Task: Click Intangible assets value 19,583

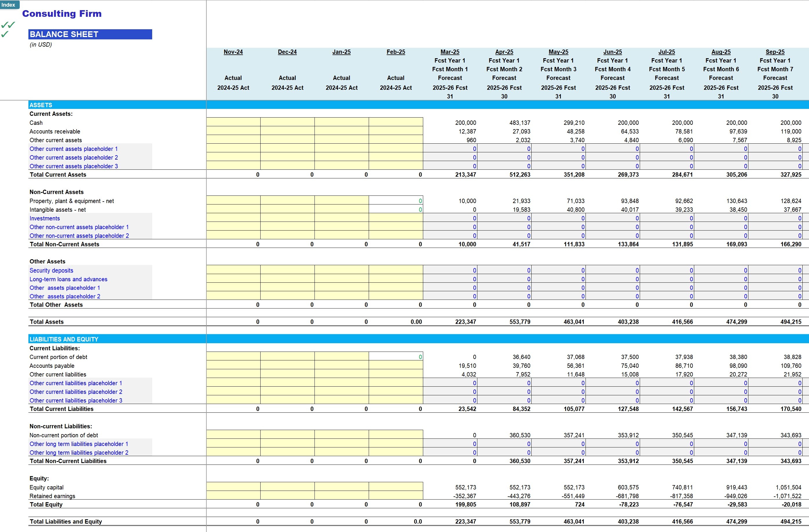Action: [521, 210]
